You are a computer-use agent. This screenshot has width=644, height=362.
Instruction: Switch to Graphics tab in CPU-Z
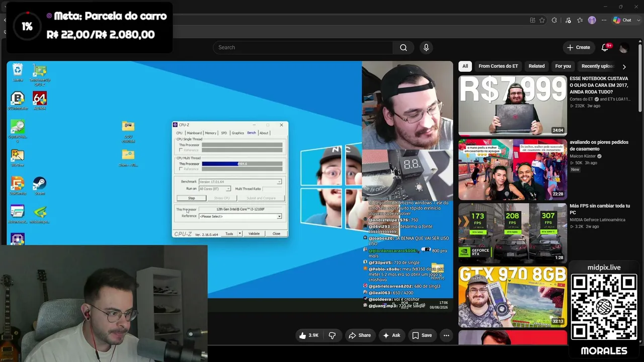coord(237,133)
